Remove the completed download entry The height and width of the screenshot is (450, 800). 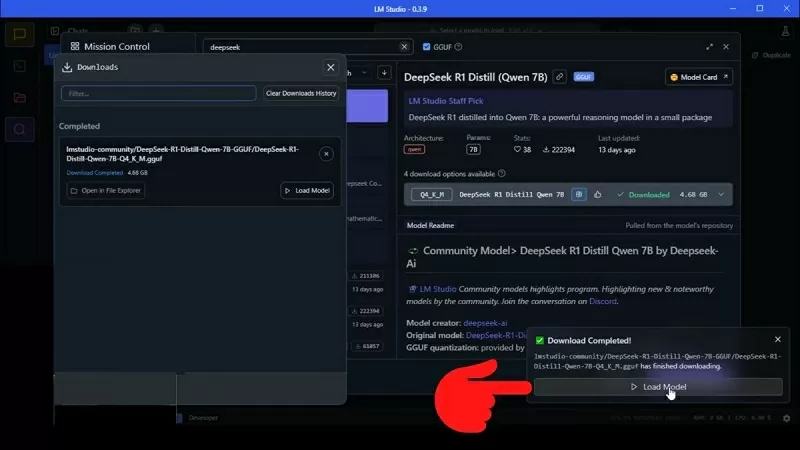coord(326,154)
